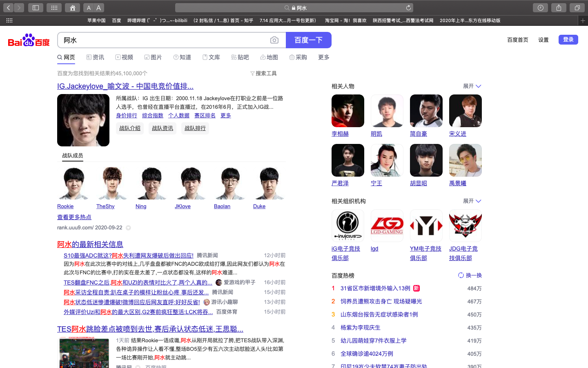
Task: Open the 身价排行 link
Action: point(127,116)
